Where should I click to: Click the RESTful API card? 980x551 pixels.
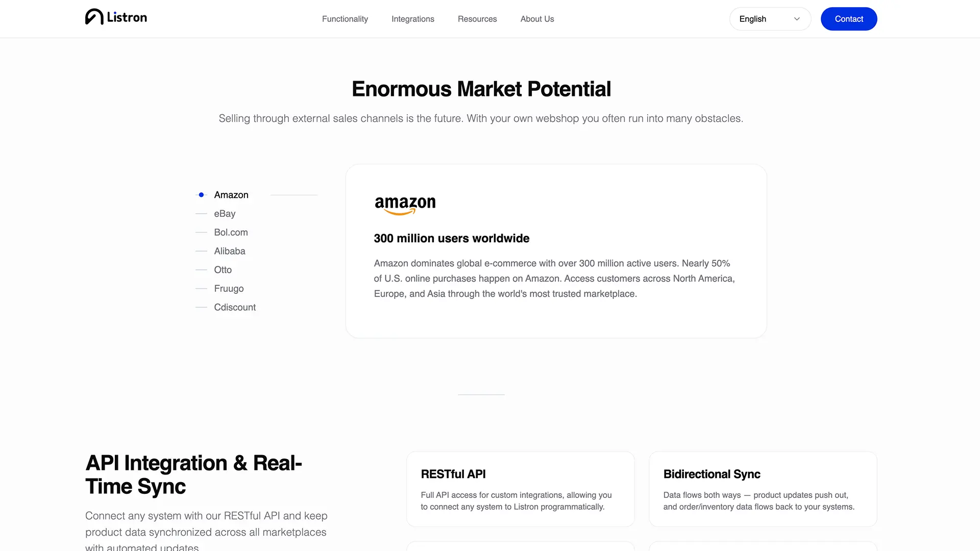pos(520,489)
